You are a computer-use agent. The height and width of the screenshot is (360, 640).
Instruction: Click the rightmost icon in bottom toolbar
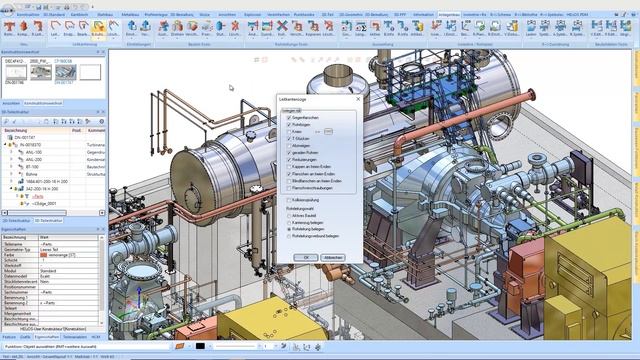[x=318, y=347]
